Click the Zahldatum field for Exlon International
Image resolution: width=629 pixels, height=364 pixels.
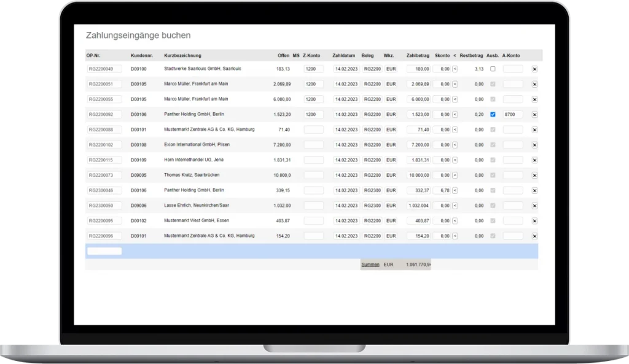[x=346, y=145]
